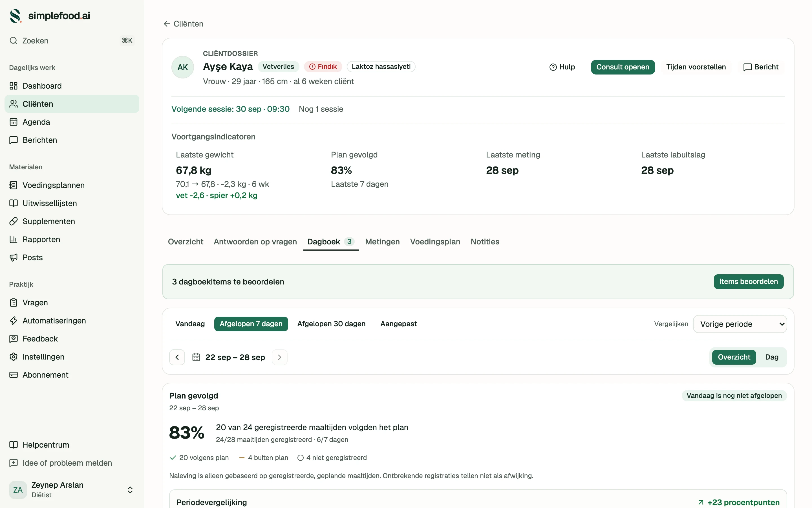Select the Agenda calendar icon
812x508 pixels.
14,122
